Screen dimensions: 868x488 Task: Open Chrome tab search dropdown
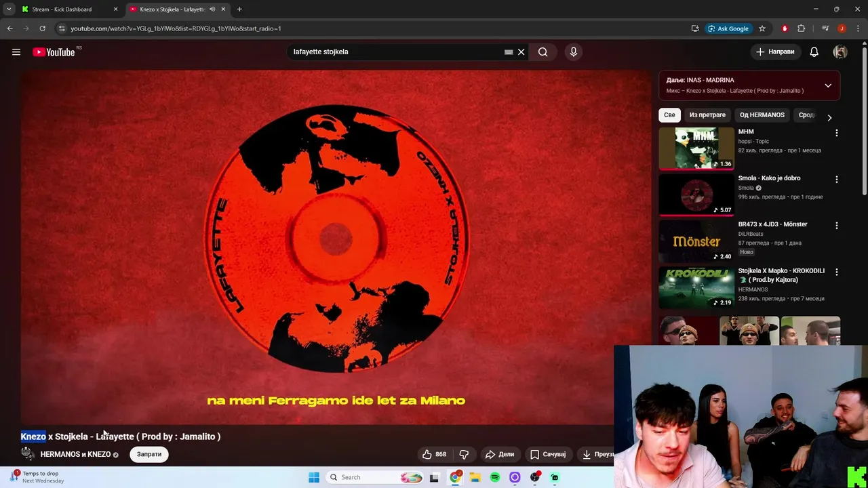click(9, 9)
